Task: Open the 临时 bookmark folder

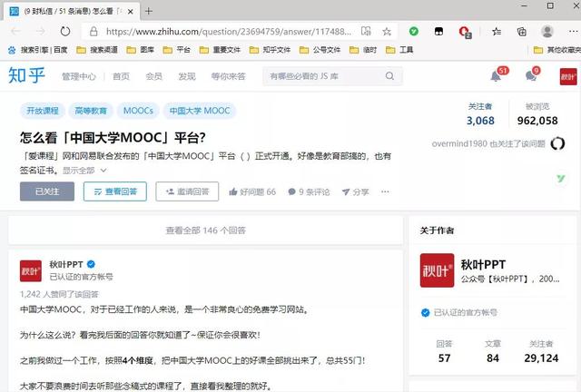Action: click(x=363, y=50)
